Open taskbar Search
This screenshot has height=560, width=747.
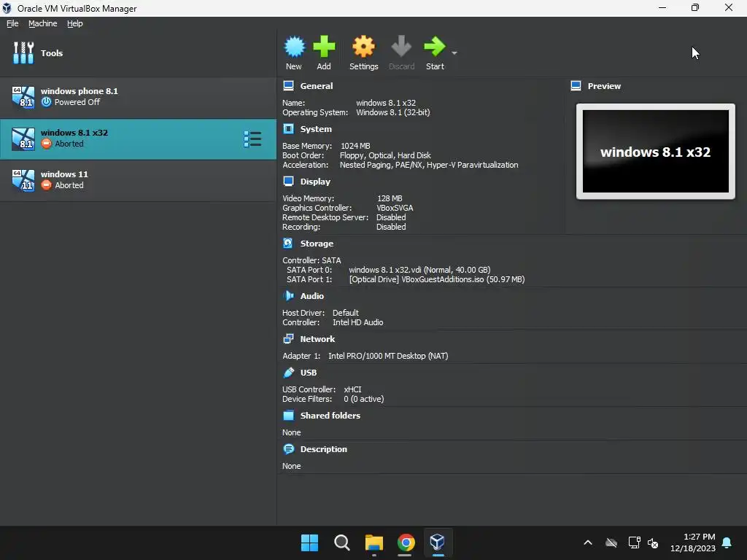(x=342, y=542)
